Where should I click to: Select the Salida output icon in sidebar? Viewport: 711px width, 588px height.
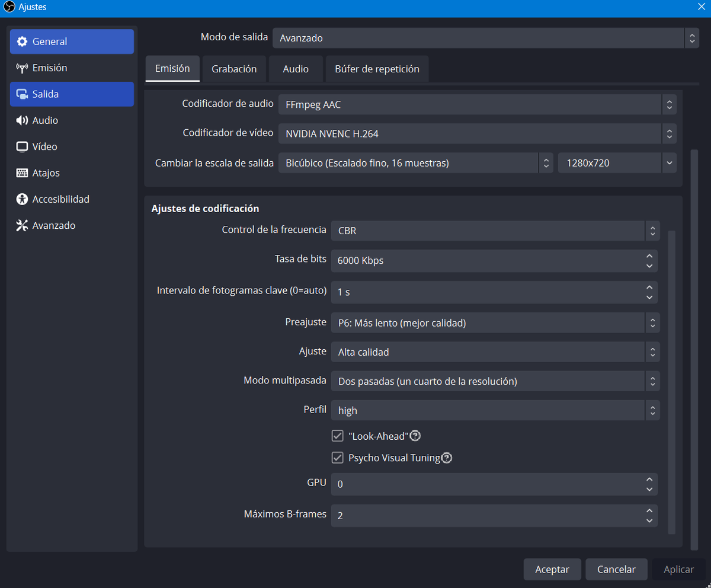pyautogui.click(x=22, y=94)
